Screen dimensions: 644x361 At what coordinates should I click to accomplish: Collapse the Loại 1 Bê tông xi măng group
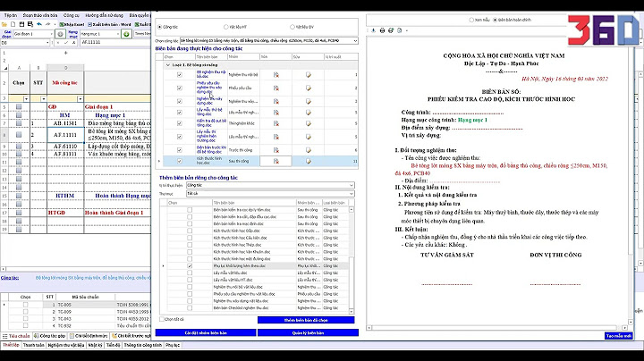[167, 65]
